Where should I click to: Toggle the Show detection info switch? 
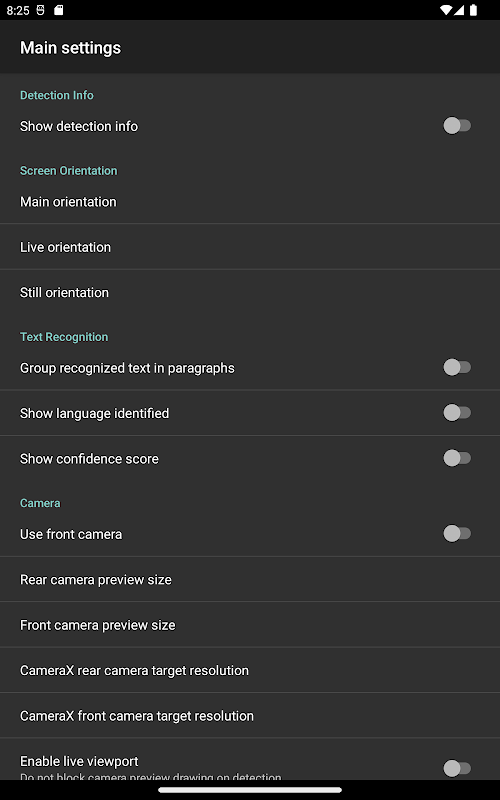tap(457, 126)
